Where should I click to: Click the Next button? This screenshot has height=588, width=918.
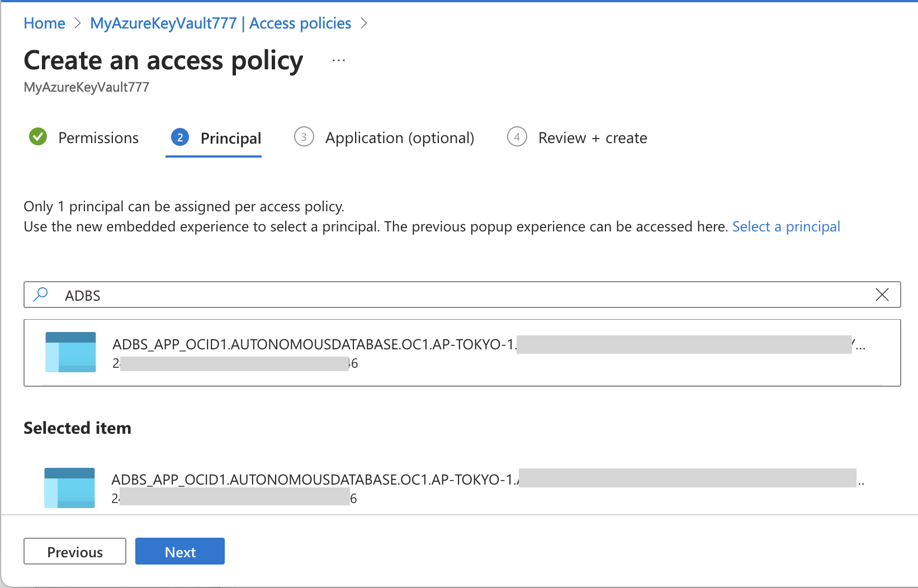(x=180, y=552)
